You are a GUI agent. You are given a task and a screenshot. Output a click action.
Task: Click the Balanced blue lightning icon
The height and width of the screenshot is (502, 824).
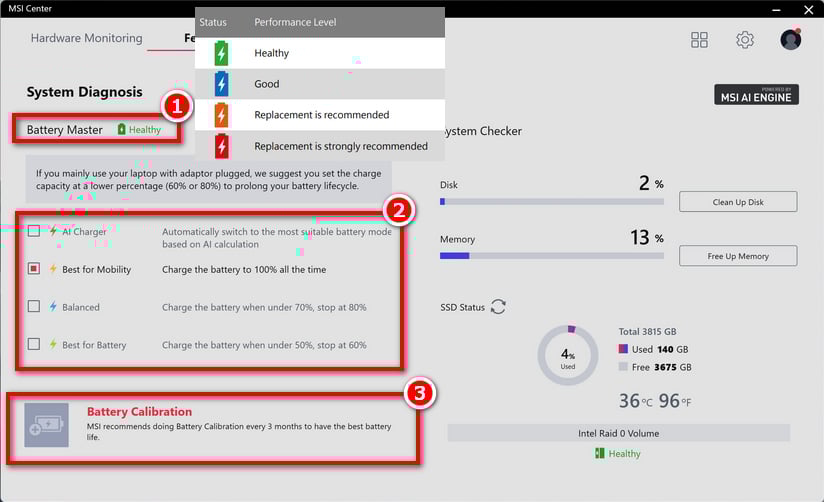(x=53, y=306)
